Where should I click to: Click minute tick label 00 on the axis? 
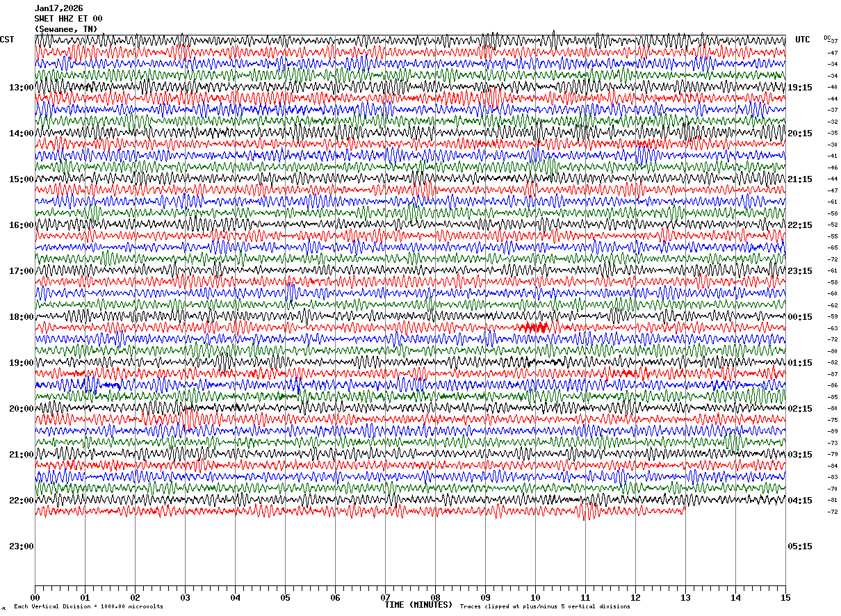tap(35, 597)
